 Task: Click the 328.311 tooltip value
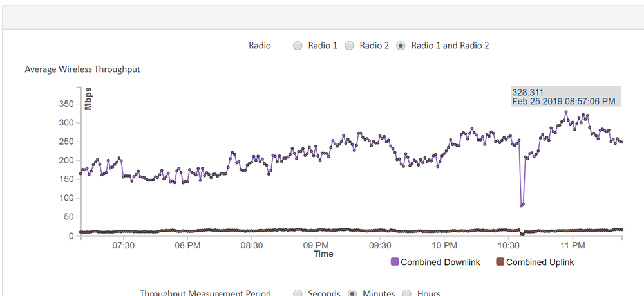click(528, 93)
